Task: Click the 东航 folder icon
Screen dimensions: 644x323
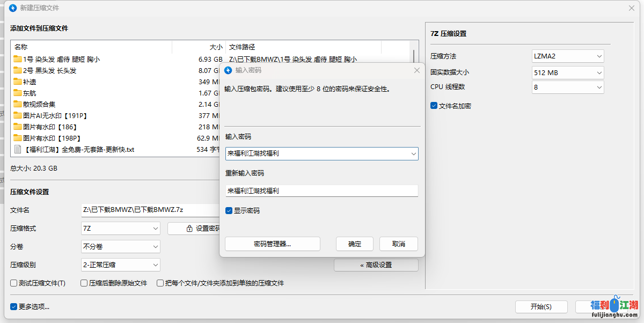Action: point(18,93)
